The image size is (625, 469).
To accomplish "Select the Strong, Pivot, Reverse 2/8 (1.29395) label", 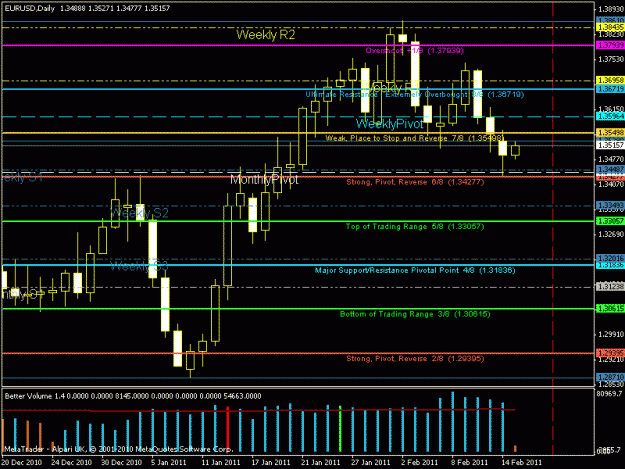I will tap(415, 359).
